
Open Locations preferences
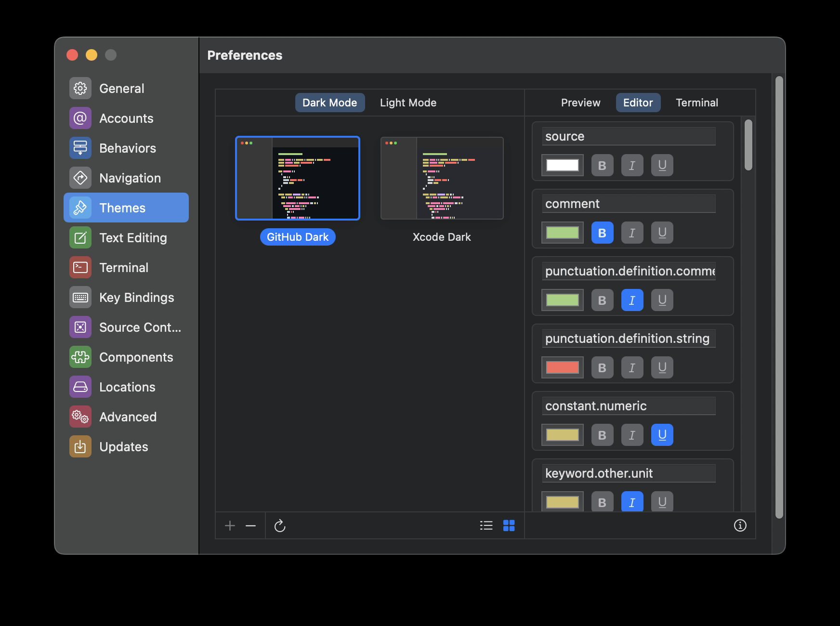pos(127,387)
